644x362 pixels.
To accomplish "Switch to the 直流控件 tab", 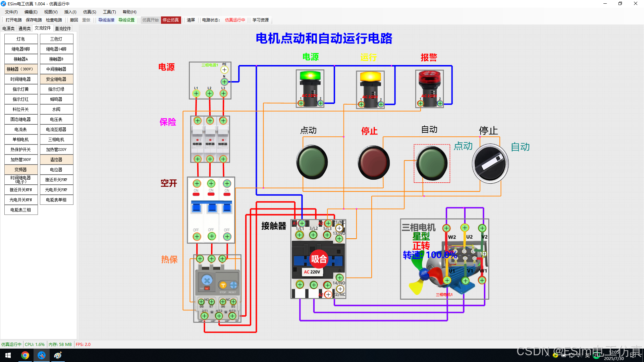I will (63, 28).
